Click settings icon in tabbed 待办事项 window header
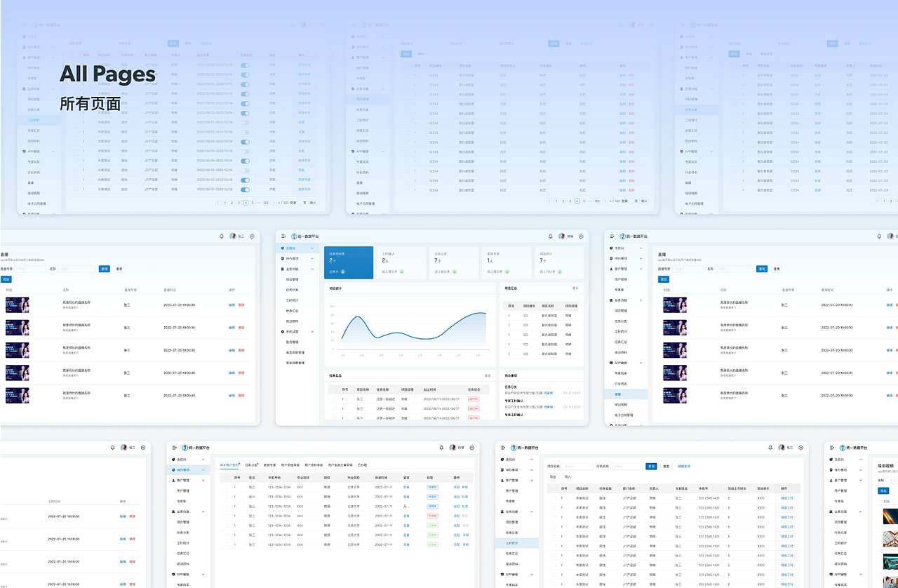This screenshot has width=898, height=588. pos(472,447)
